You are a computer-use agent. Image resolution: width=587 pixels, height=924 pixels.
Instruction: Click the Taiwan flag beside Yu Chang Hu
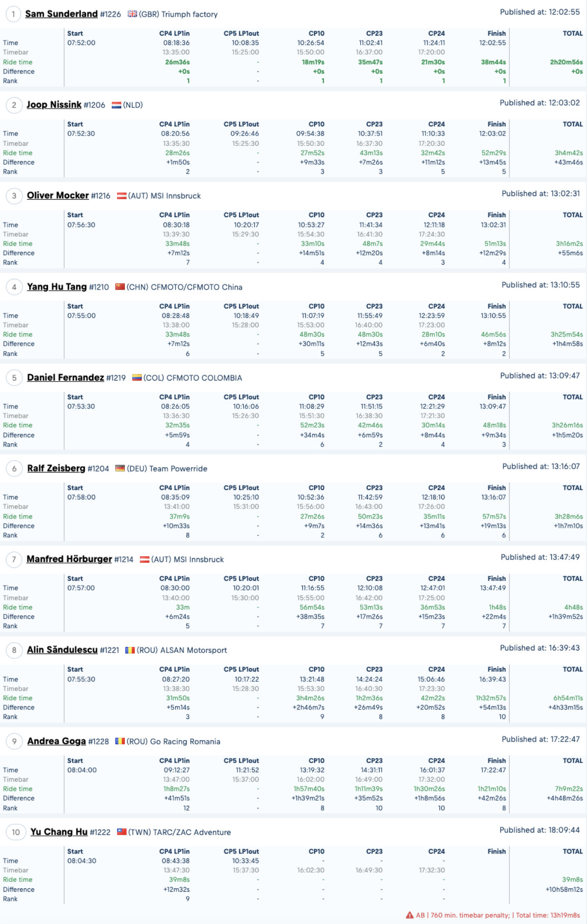click(x=122, y=832)
